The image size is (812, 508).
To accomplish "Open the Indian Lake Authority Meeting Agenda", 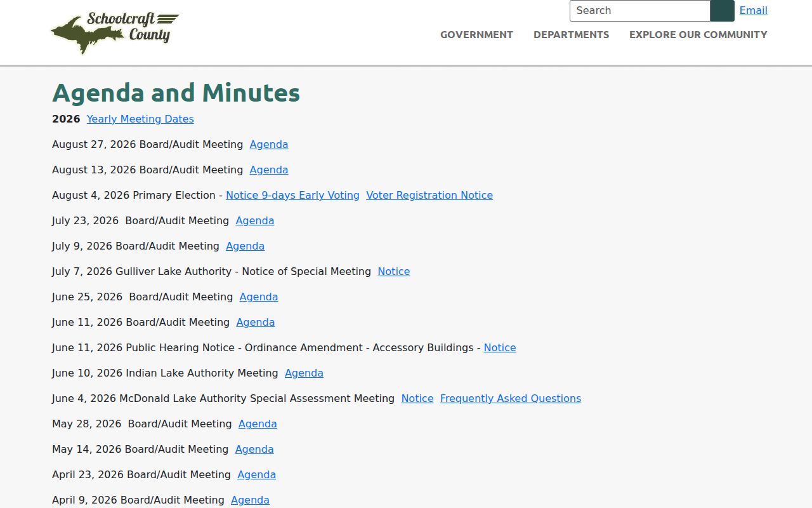I will coord(304,373).
